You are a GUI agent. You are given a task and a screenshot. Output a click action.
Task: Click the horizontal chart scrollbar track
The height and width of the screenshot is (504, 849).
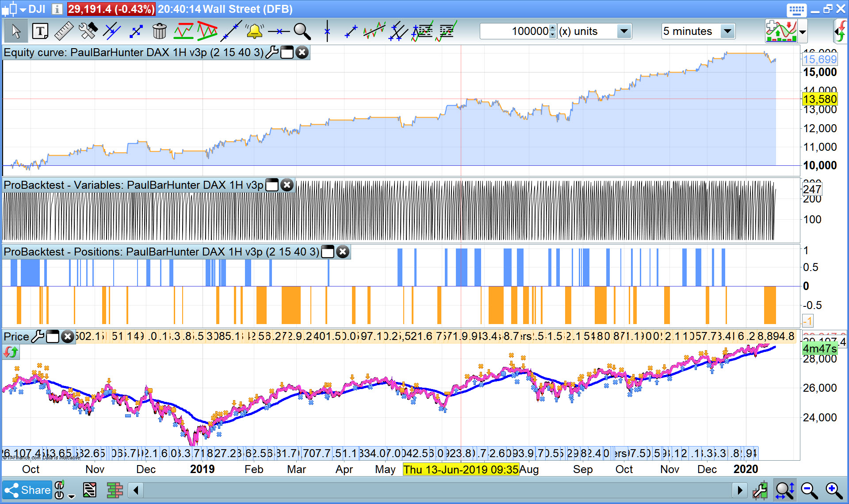438,490
